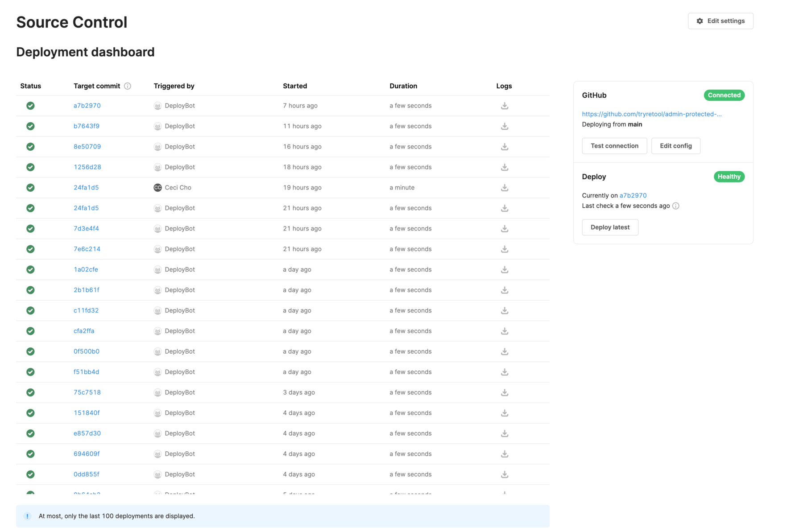The height and width of the screenshot is (532, 803).
Task: Download logs for commit 8e50709
Action: coord(505,147)
